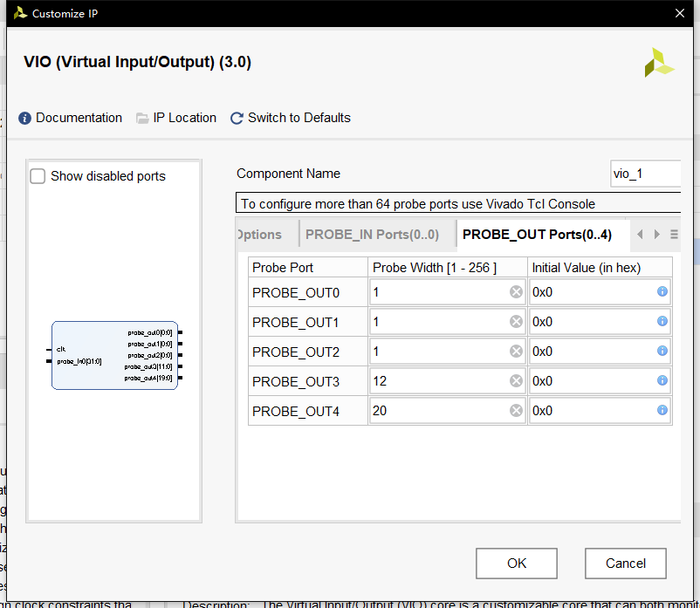Open the Documentation info icon
The image size is (700, 608).
click(25, 118)
